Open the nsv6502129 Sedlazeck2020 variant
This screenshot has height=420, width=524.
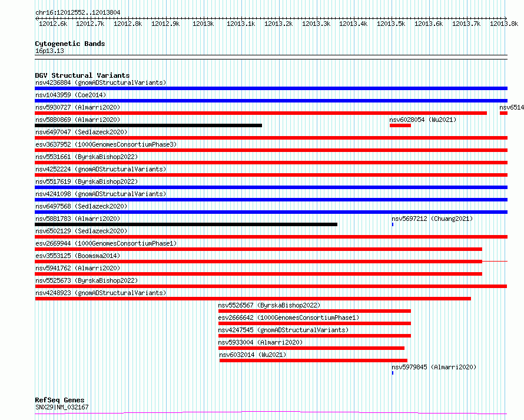coord(81,231)
